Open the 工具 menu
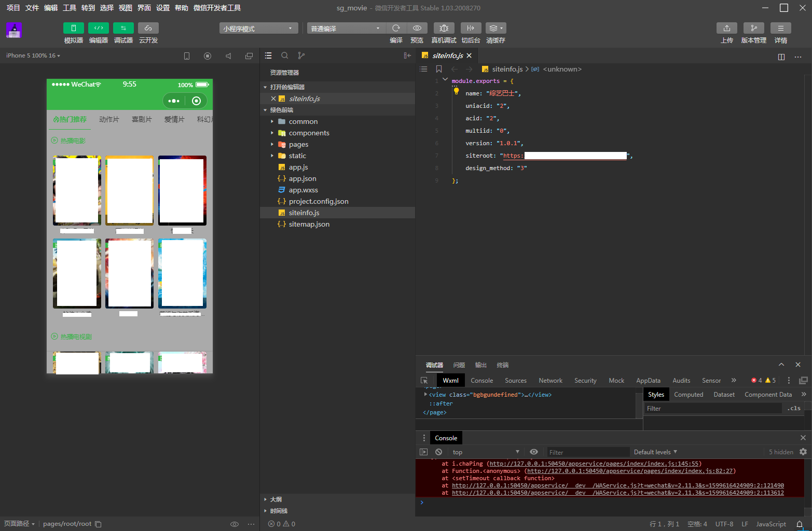Image resolution: width=812 pixels, height=531 pixels. point(70,8)
